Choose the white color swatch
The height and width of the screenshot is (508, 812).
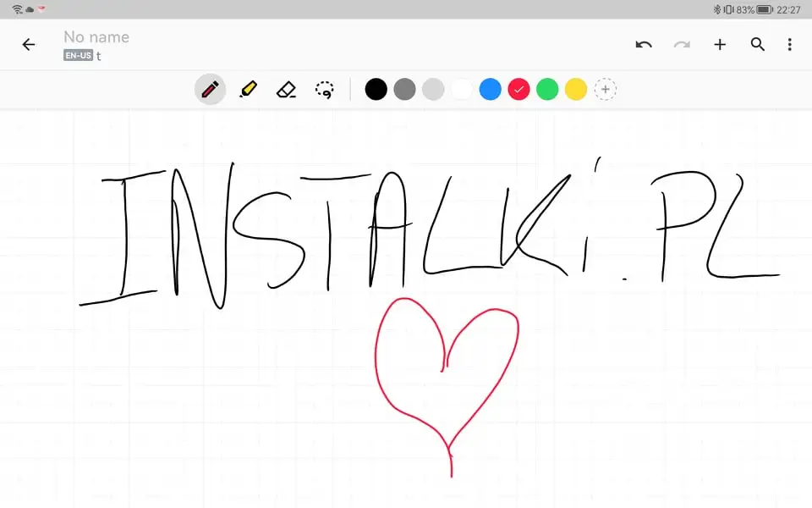tap(462, 89)
